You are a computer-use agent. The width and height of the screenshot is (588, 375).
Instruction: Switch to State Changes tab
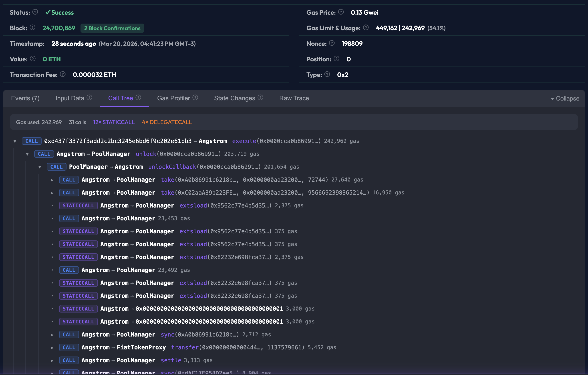235,98
